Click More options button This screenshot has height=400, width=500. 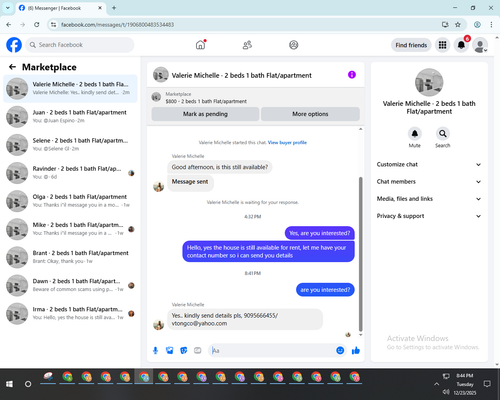pos(310,114)
